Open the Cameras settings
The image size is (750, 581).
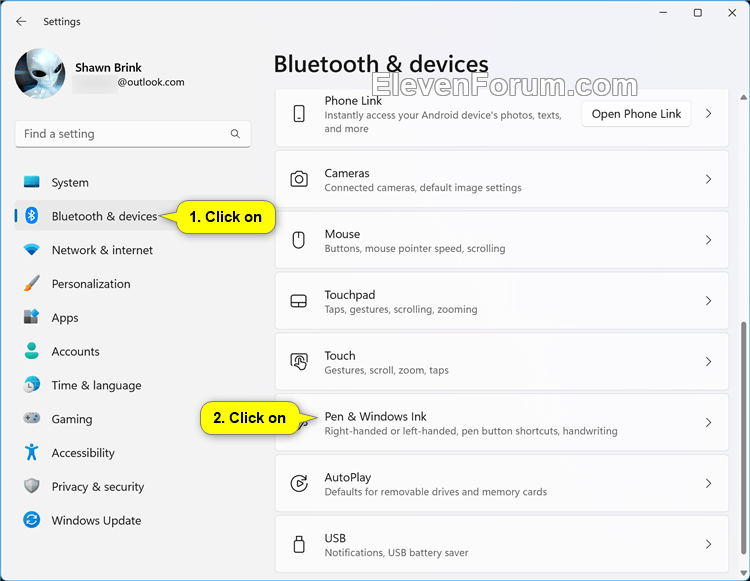(502, 179)
